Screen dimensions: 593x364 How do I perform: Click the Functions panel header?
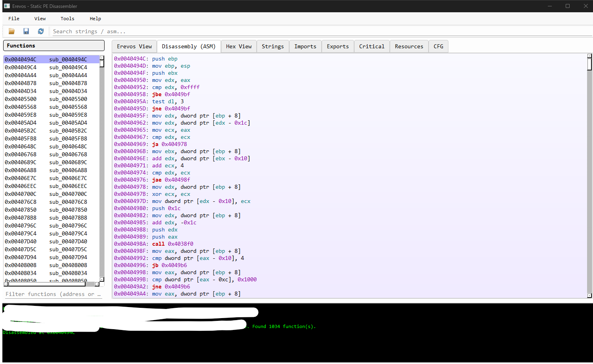[x=54, y=45]
